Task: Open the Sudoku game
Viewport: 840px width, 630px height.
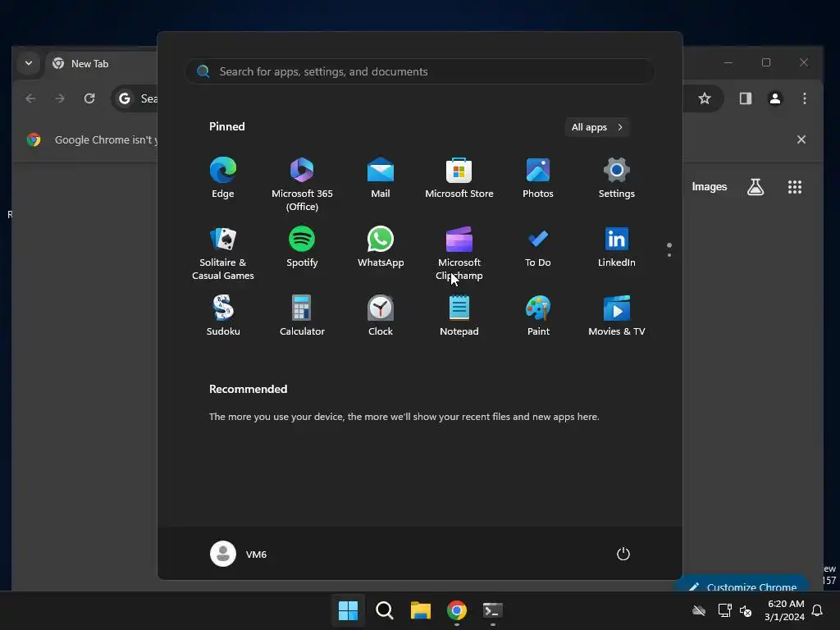Action: coord(223,316)
